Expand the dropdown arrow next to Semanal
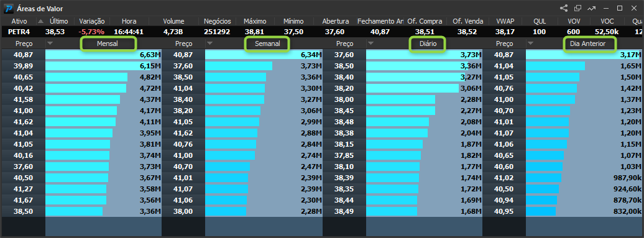The width and height of the screenshot is (644, 238). click(209, 43)
